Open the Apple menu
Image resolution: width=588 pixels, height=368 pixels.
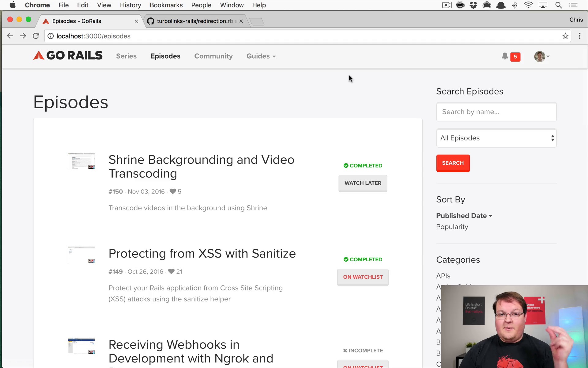click(x=13, y=5)
